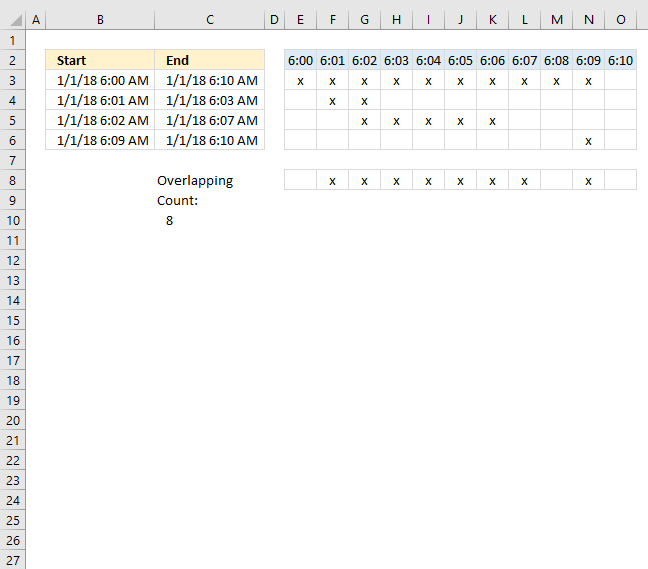The width and height of the screenshot is (648, 569).
Task: Select the Overlapping label cell
Action: [x=210, y=180]
